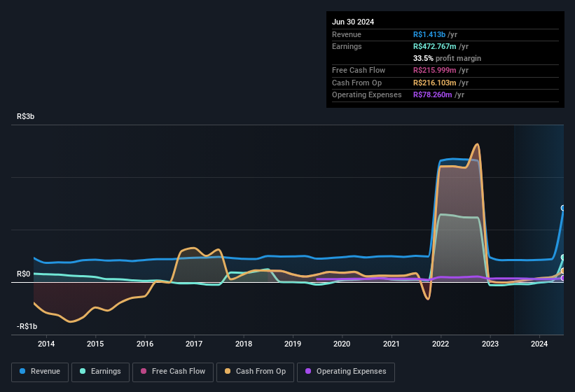Click the R$472.767m earnings value
The height and width of the screenshot is (392, 575).
(434, 46)
